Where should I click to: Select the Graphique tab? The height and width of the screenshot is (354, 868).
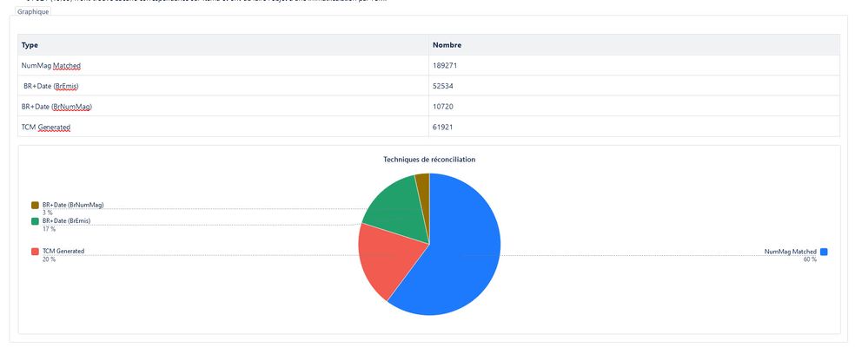(x=33, y=11)
